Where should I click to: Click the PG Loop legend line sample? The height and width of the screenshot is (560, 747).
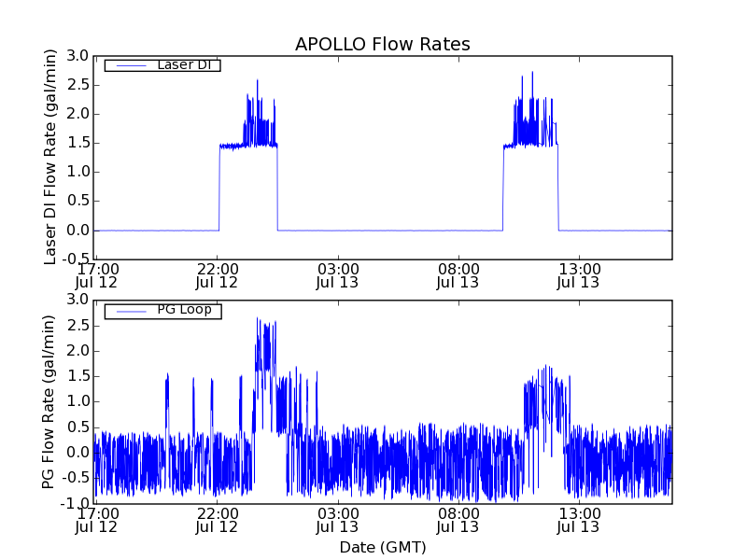pos(131,311)
